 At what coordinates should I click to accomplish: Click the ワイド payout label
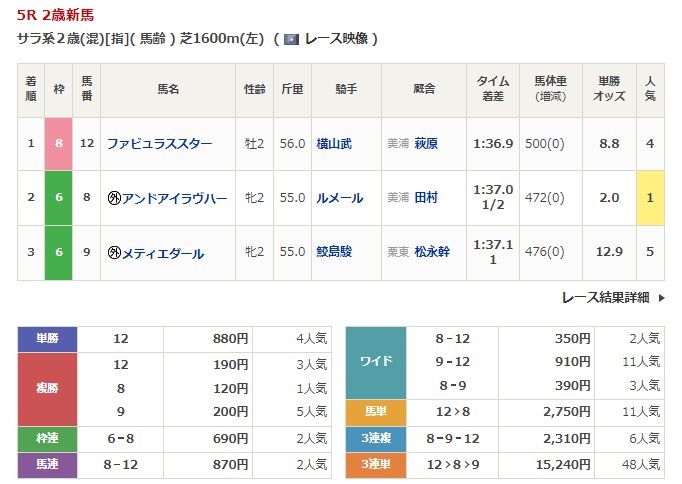pos(375,362)
